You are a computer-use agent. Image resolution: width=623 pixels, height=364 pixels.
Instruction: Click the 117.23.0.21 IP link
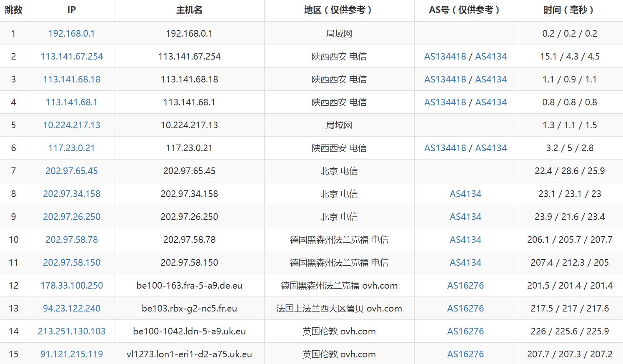tap(71, 148)
